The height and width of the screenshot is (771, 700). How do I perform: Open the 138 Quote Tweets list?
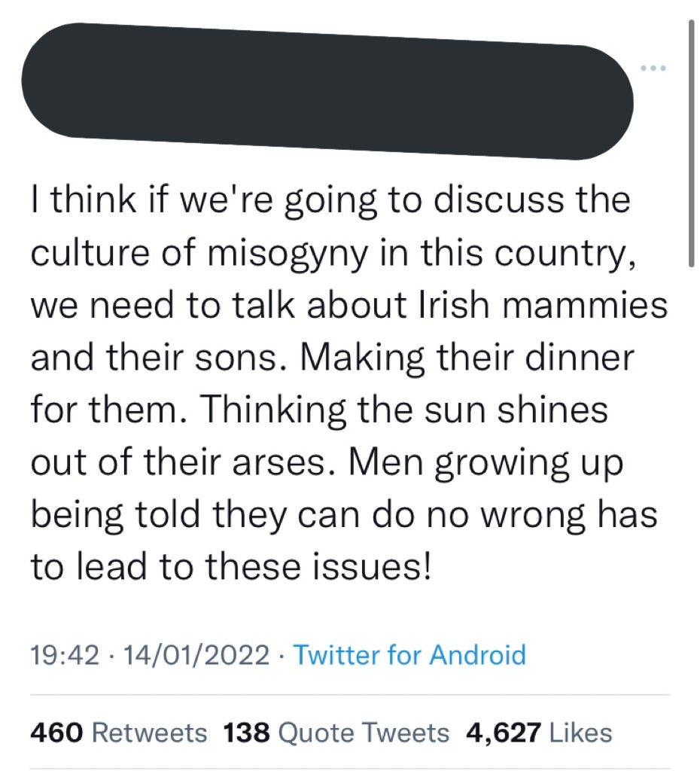(336, 733)
